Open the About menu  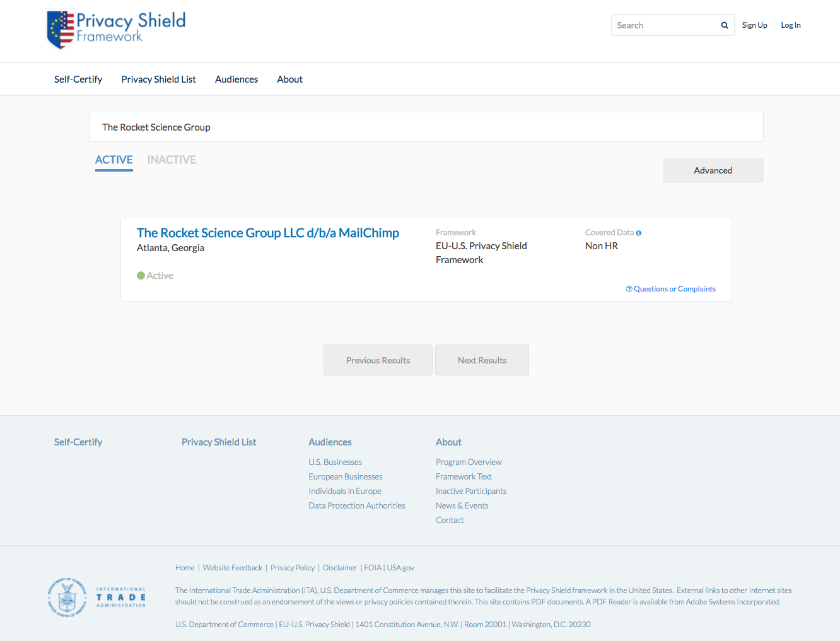coord(290,79)
